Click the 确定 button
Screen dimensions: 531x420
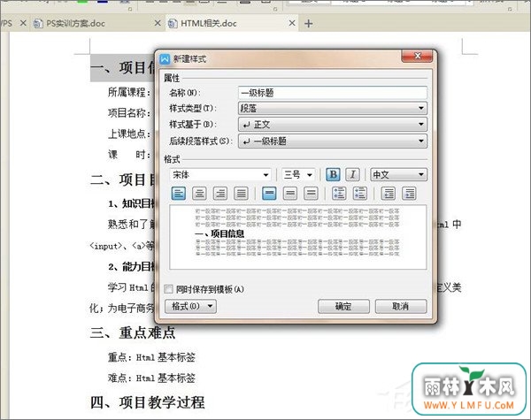click(x=343, y=306)
